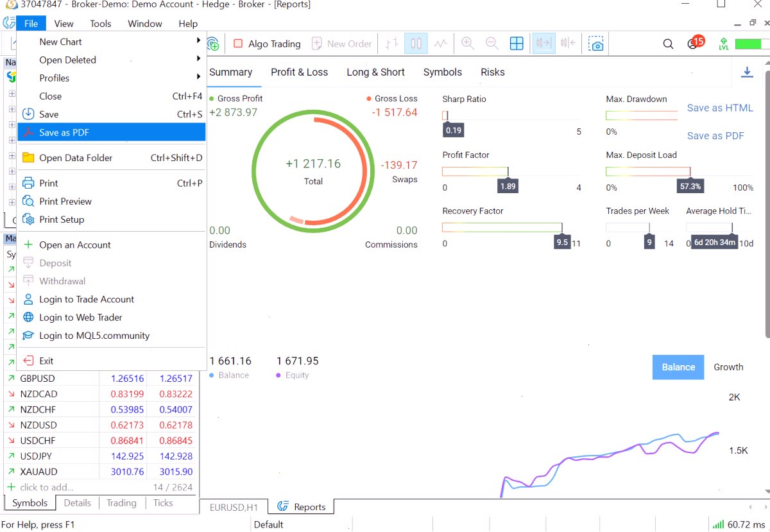Switch to candlestick chart icon
The image size is (770, 532).
pos(416,44)
